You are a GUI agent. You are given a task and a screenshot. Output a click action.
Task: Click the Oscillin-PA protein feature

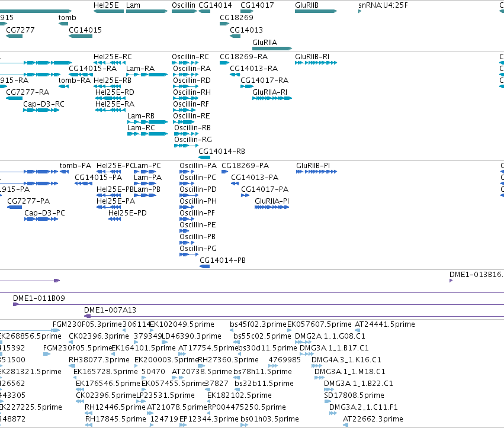(187, 172)
